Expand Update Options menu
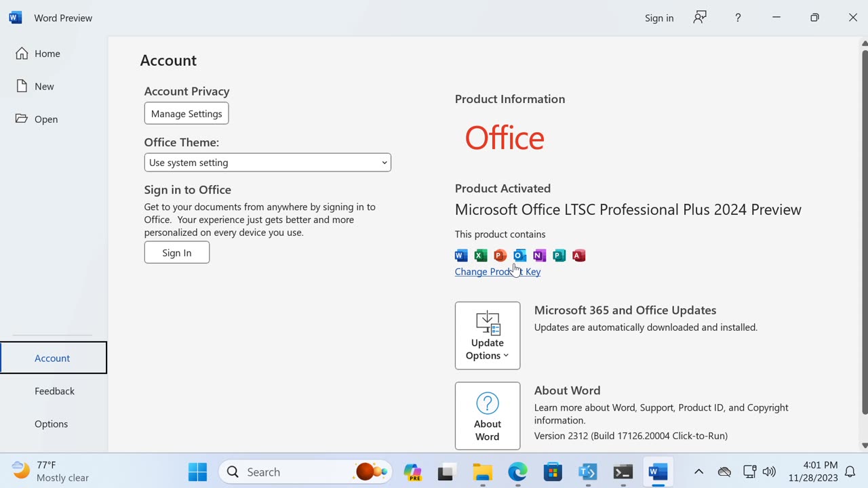The width and height of the screenshot is (868, 488). tap(488, 335)
